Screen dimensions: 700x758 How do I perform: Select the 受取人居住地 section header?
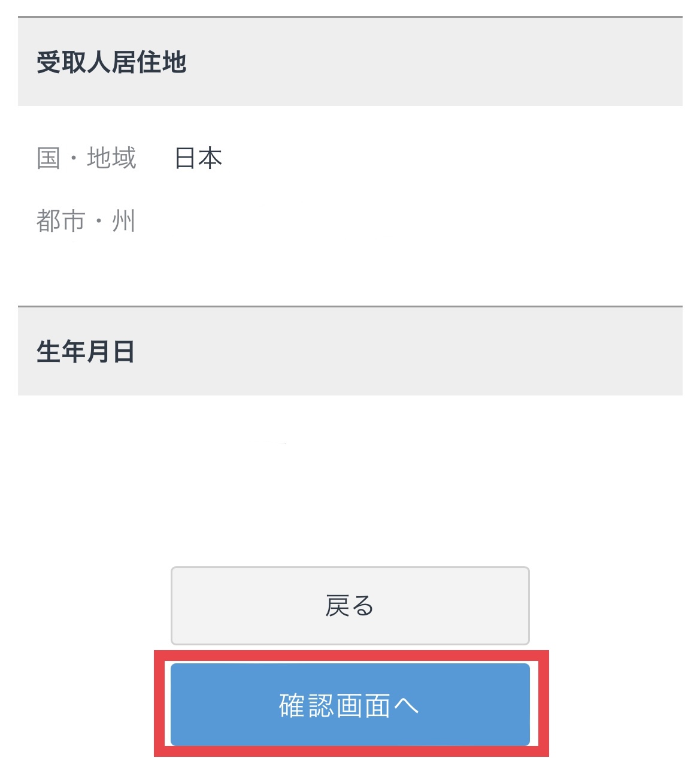350,62
